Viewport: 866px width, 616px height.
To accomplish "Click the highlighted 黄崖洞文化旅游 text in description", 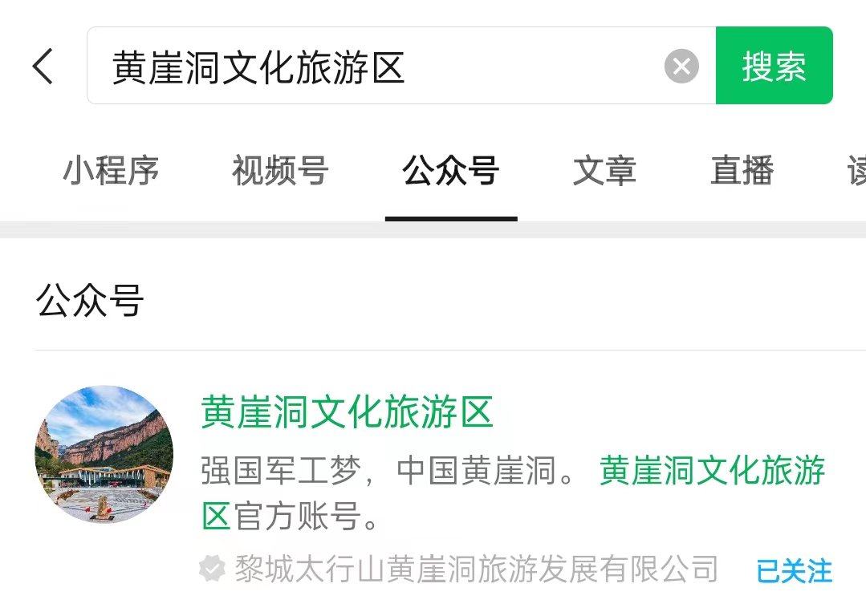I will coord(713,470).
